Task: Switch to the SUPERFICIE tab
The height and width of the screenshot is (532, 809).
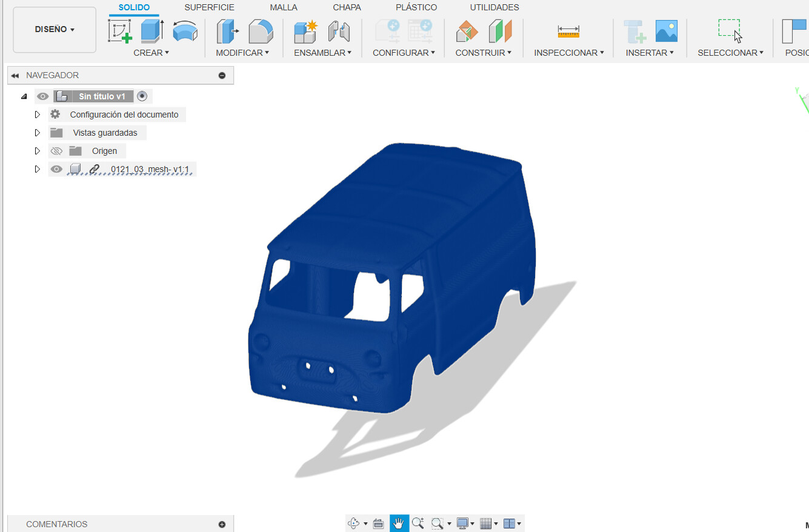Action: [x=210, y=7]
